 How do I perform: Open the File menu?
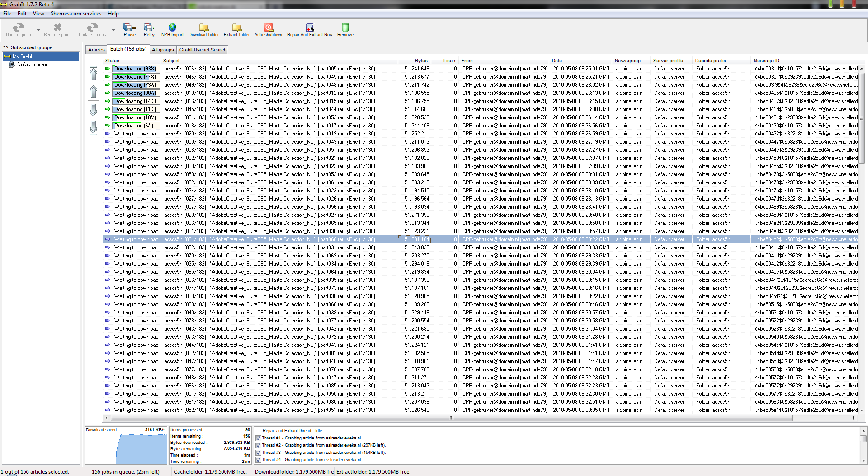click(7, 14)
